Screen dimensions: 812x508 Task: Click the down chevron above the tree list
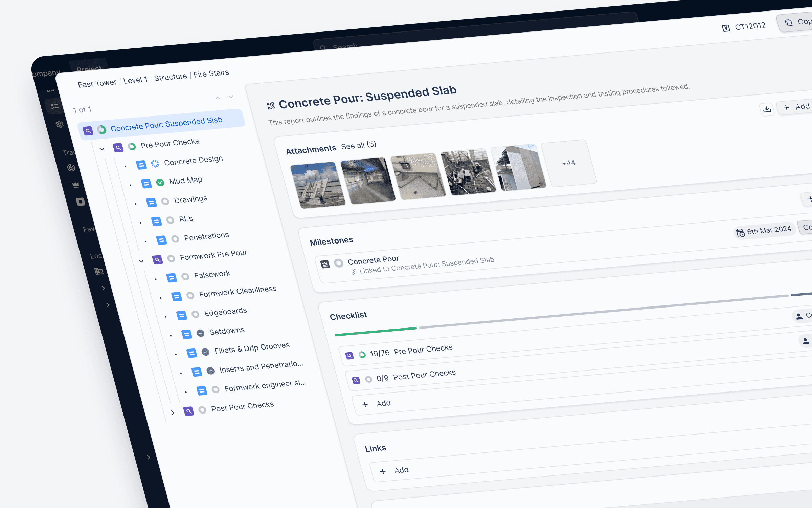point(231,97)
